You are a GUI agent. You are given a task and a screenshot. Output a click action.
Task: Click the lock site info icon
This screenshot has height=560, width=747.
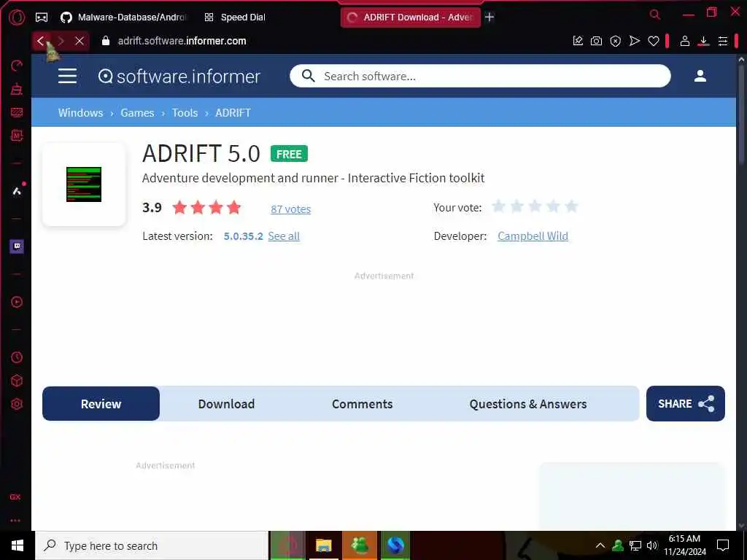pyautogui.click(x=106, y=41)
